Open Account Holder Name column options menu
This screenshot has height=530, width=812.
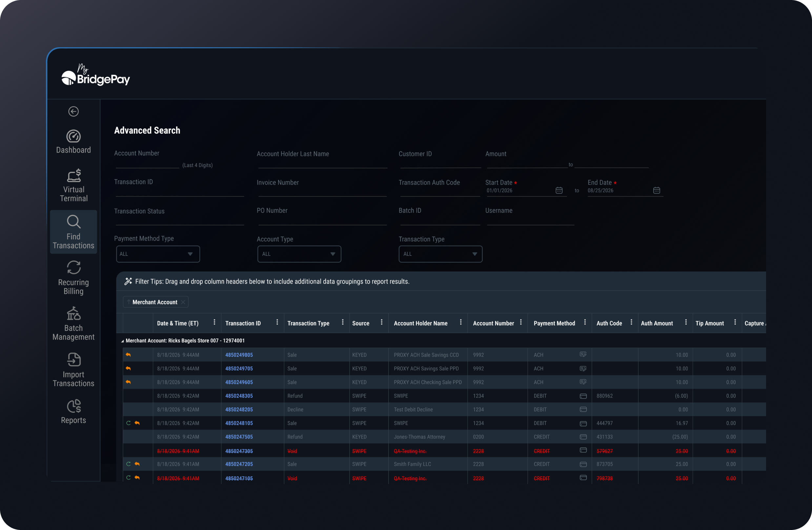[460, 322]
